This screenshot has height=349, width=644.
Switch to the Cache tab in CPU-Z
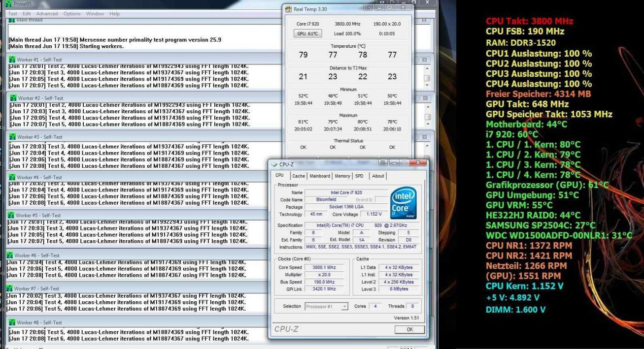point(299,176)
